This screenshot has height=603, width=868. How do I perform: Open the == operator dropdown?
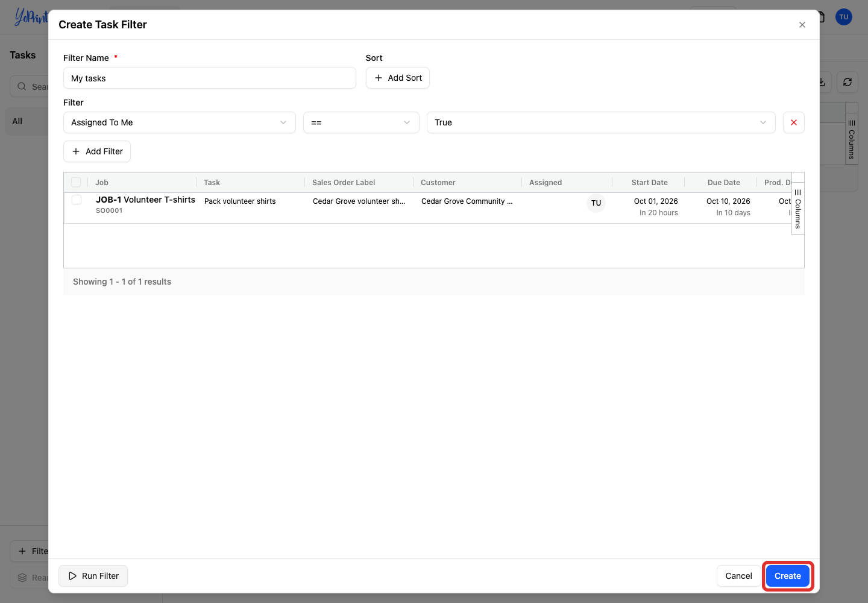tap(361, 122)
